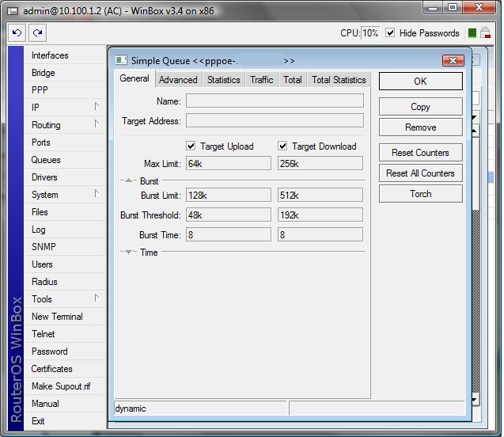Open the PPP menu item
The image size is (504, 437).
pyautogui.click(x=65, y=90)
